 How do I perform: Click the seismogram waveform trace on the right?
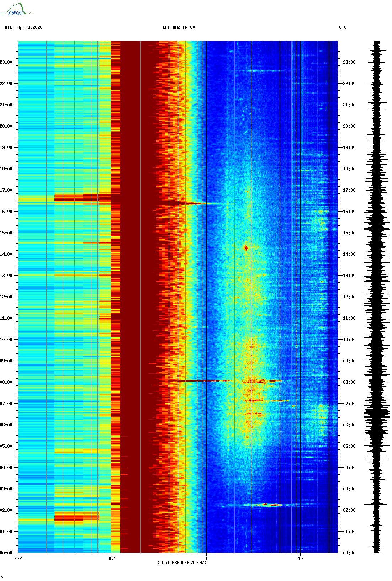tap(377, 297)
